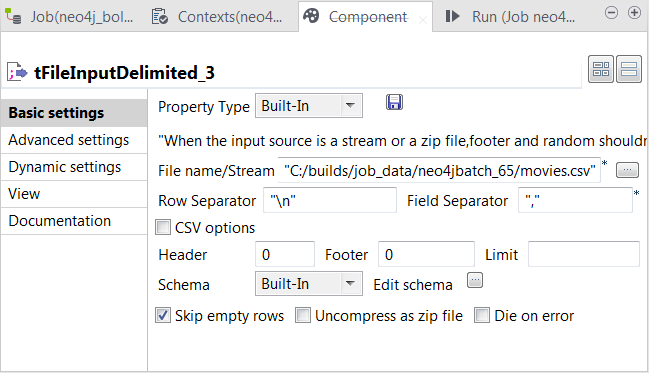Screen dimensions: 649x373
Task: Uncheck Skip empty rows
Action: [x=163, y=315]
